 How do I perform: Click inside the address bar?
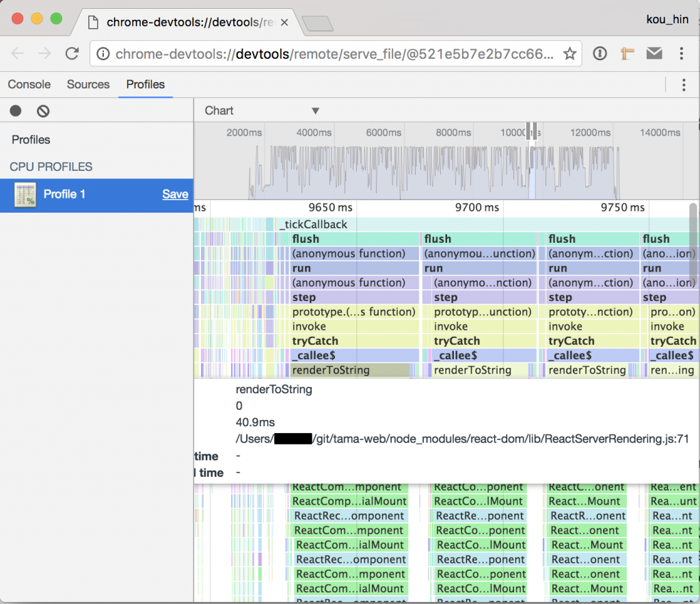308,53
